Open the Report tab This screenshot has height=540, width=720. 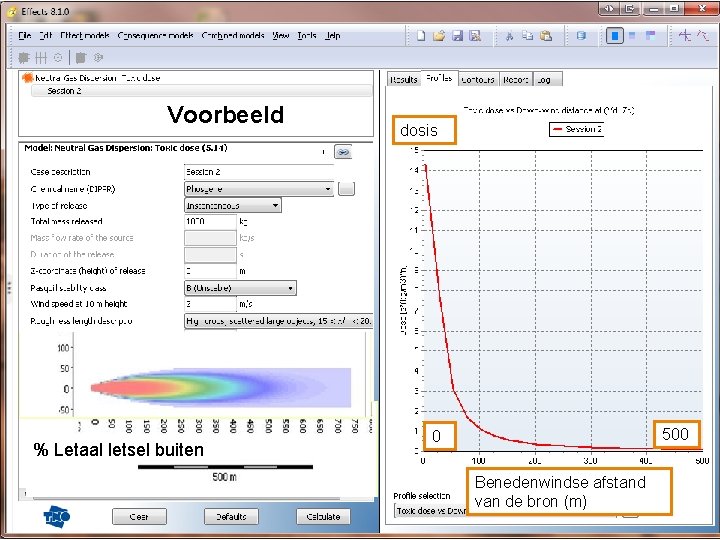(x=516, y=79)
